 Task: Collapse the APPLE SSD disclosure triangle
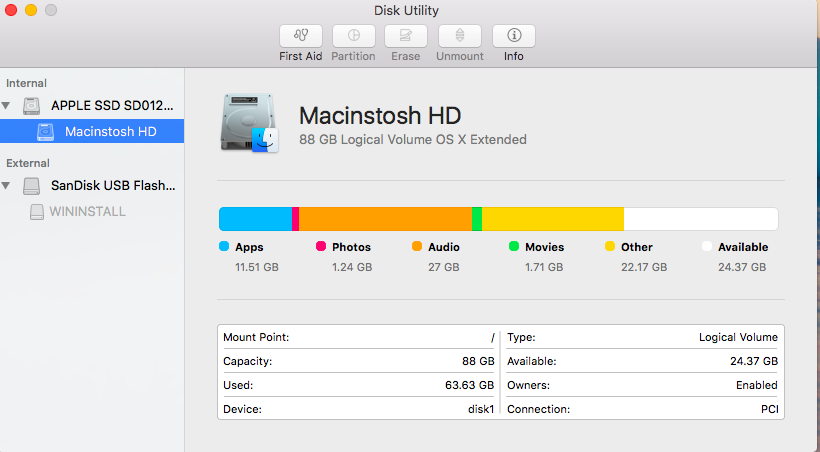pos(6,106)
